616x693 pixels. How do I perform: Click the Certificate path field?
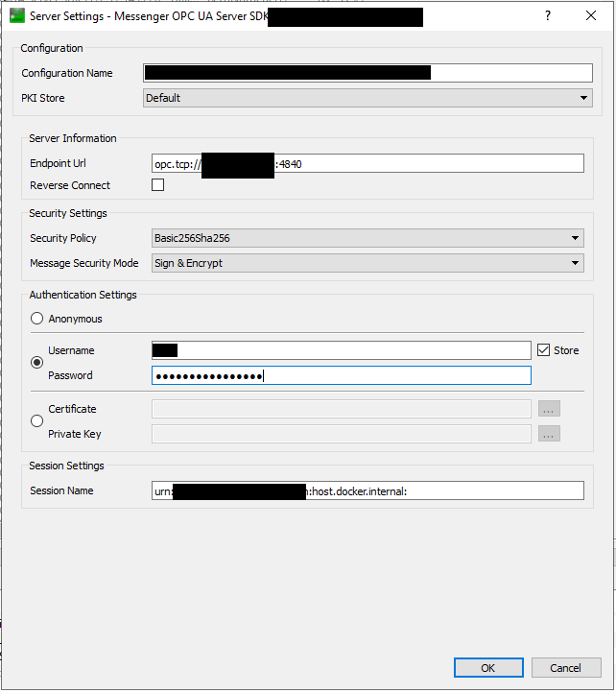[342, 409]
